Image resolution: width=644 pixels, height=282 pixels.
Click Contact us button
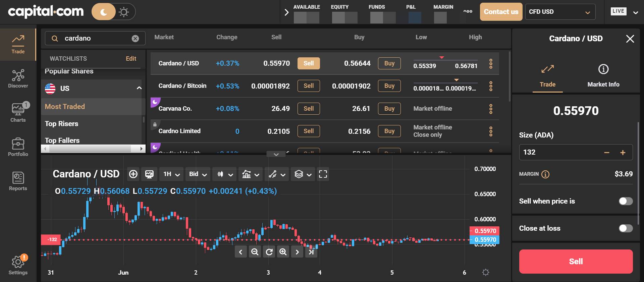tap(501, 12)
